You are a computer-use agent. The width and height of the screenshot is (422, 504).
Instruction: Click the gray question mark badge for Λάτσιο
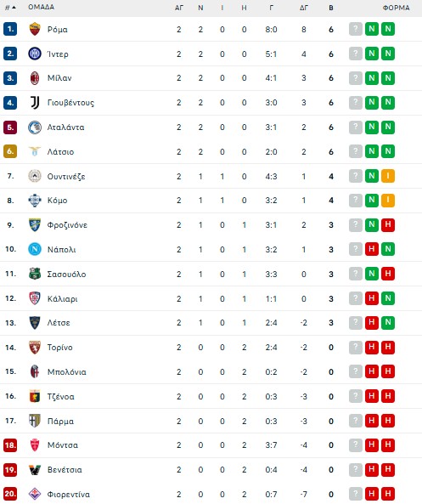coord(356,151)
